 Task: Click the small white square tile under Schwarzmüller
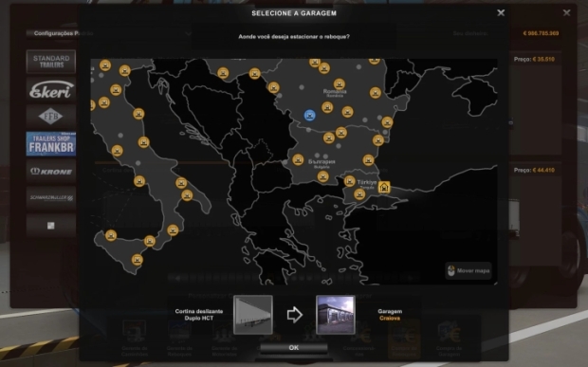click(51, 226)
